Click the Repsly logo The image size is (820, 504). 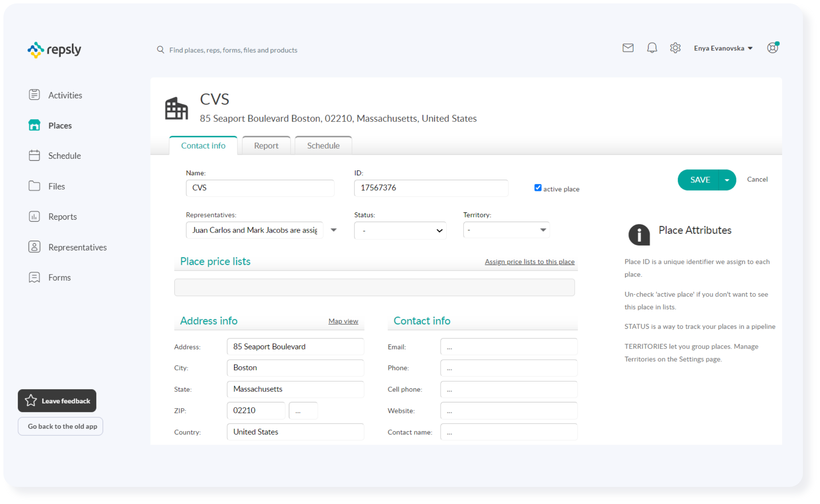[x=54, y=50]
